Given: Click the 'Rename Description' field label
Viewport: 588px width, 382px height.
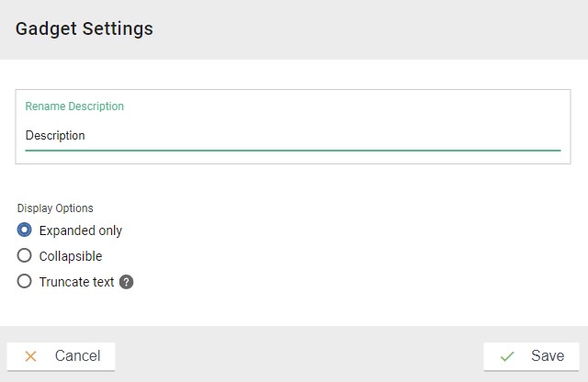Looking at the screenshot, I should tap(74, 107).
